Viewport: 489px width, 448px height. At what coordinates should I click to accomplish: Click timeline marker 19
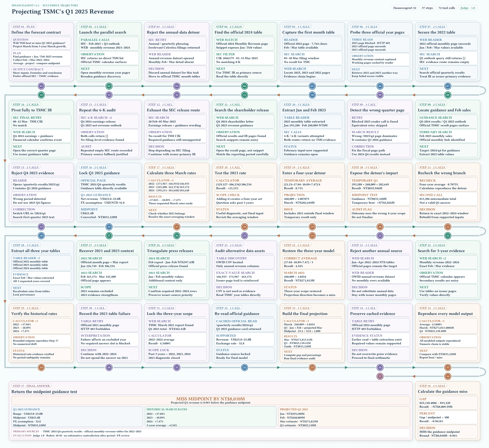(312, 227)
